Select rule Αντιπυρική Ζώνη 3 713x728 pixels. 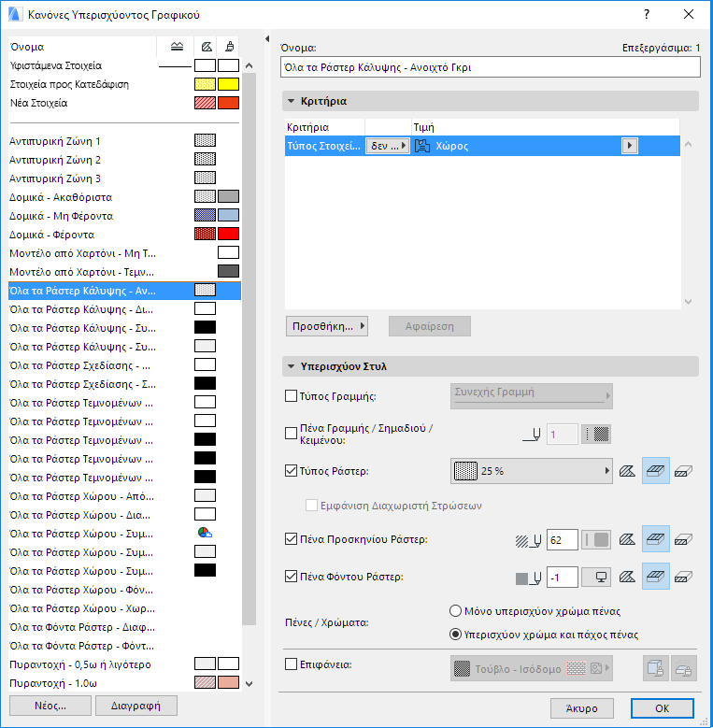point(124,178)
